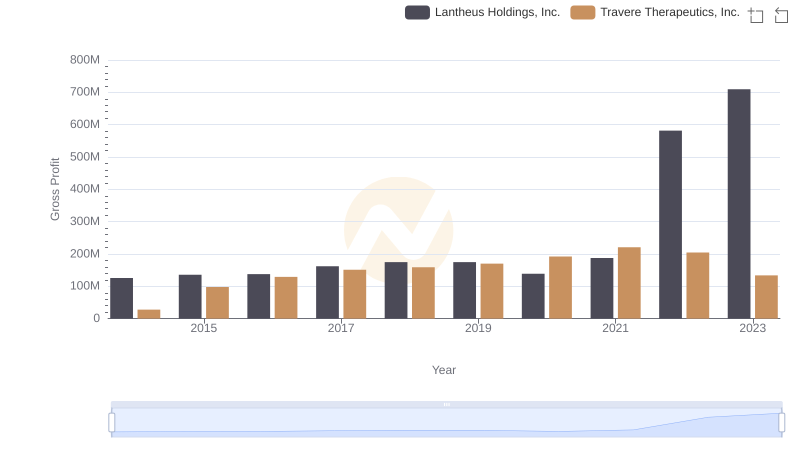Click the top drag grip of range slider

pos(446,404)
